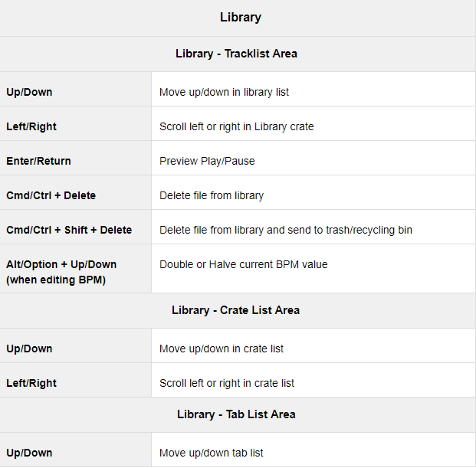Click 'Scroll left or right in Library crate'

click(x=237, y=126)
